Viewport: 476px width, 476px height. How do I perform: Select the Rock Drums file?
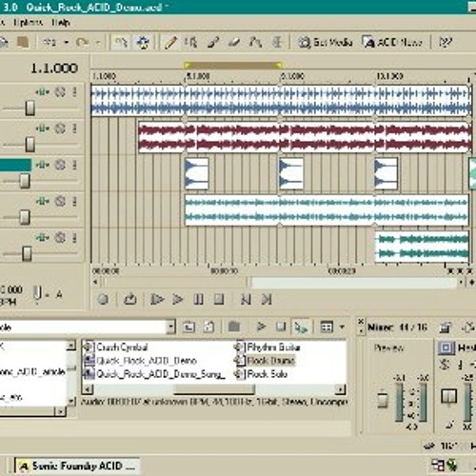(265, 361)
